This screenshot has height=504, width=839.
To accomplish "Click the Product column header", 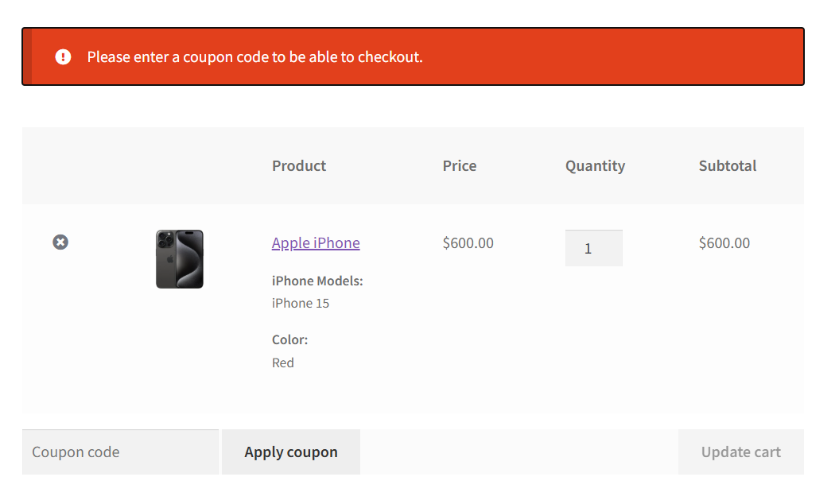I will point(299,165).
